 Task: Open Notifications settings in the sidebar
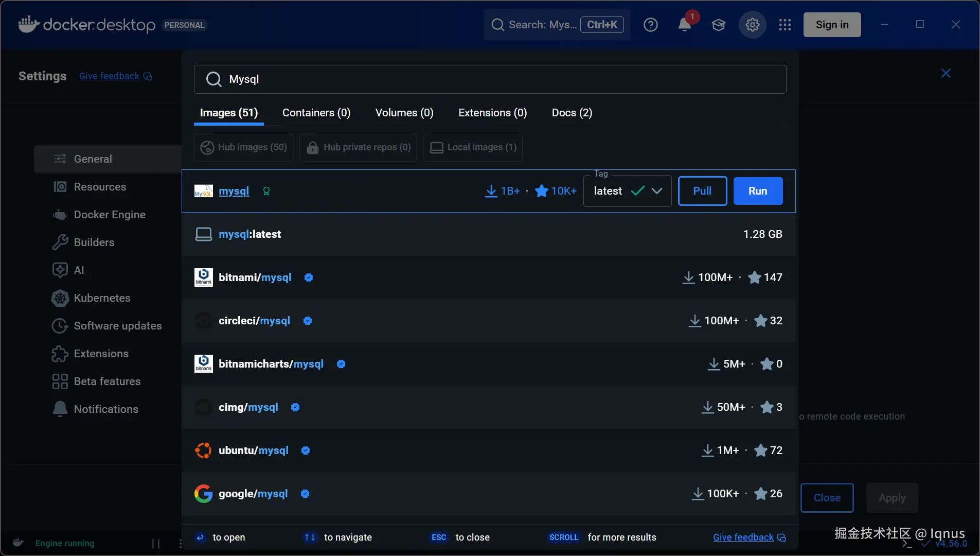(108, 409)
